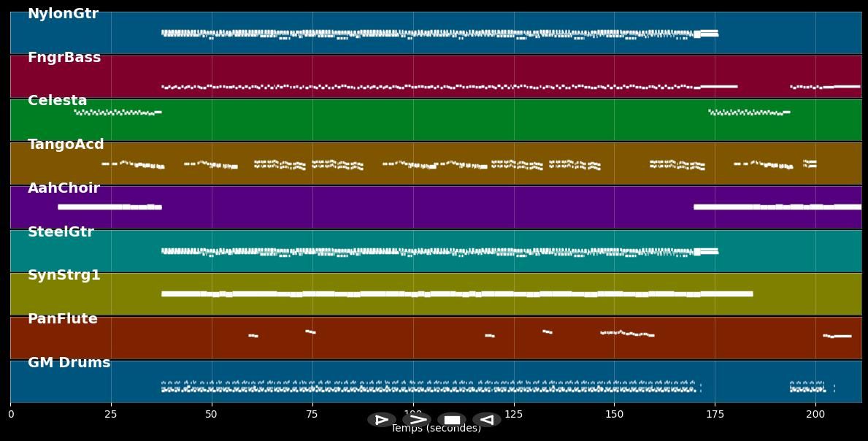Viewport: 868px width, 441px height.
Task: Choose the TangoAcd track label
Action: [x=66, y=145]
